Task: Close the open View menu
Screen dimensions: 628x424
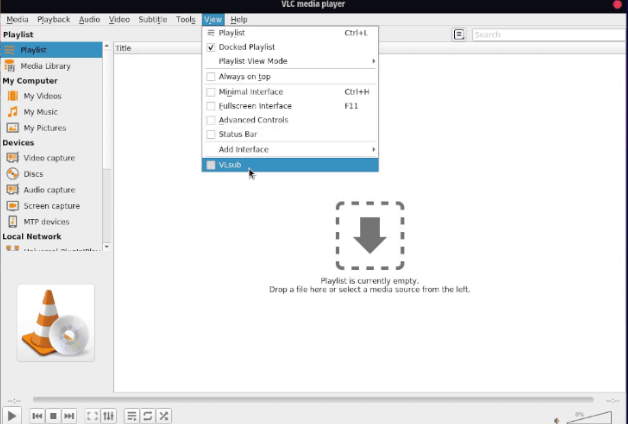Action: click(x=213, y=19)
